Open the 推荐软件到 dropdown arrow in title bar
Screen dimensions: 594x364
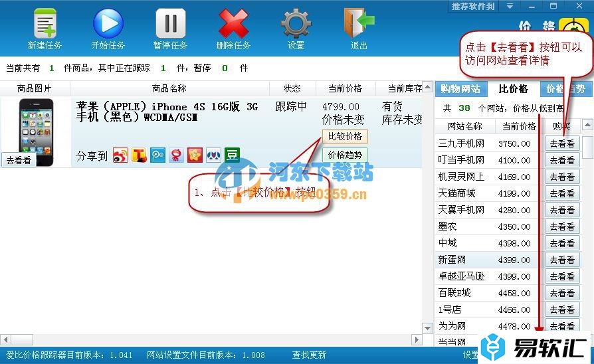(x=510, y=6)
